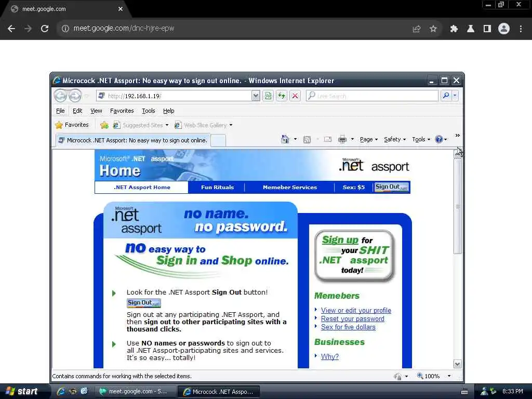Click the Why? link under Businesses
The height and width of the screenshot is (399, 532).
coord(330,356)
